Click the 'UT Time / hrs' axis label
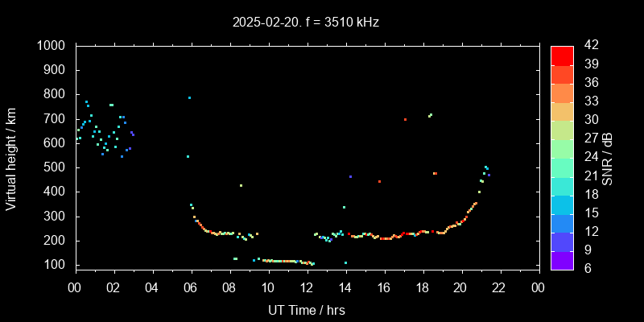This screenshot has height=322, width=644. point(306,309)
